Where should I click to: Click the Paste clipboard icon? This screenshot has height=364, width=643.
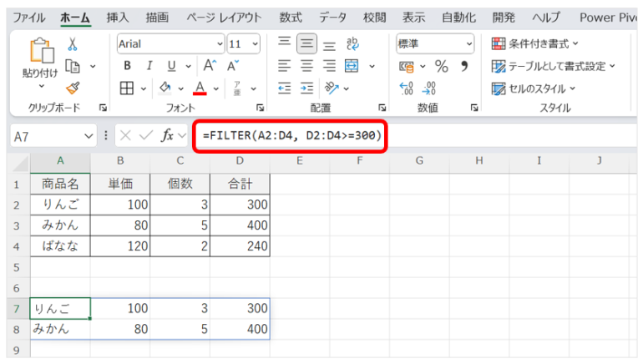click(42, 51)
